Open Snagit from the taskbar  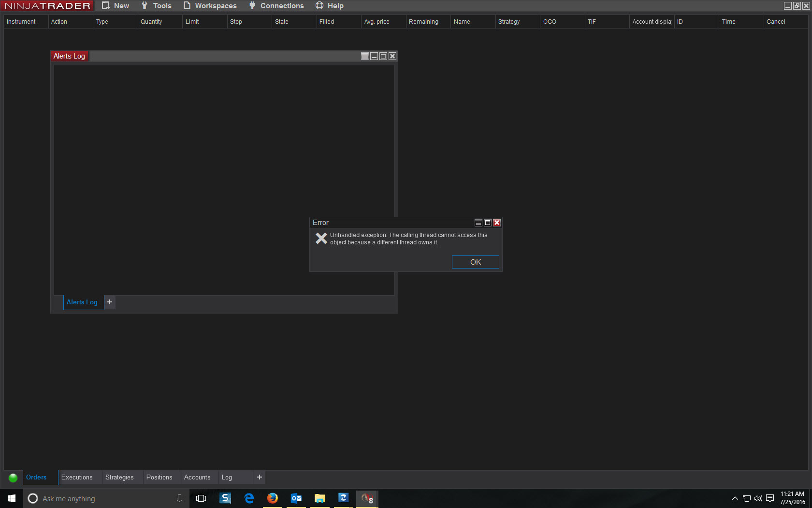point(225,498)
